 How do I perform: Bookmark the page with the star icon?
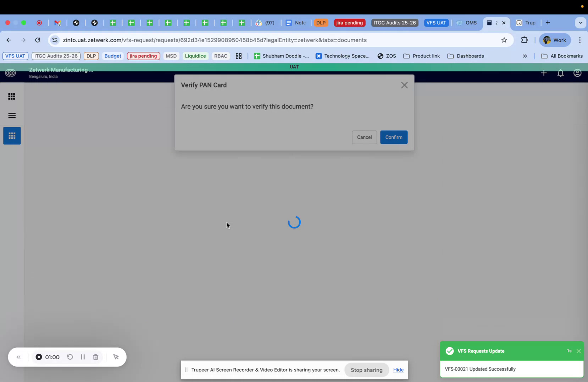(504, 40)
